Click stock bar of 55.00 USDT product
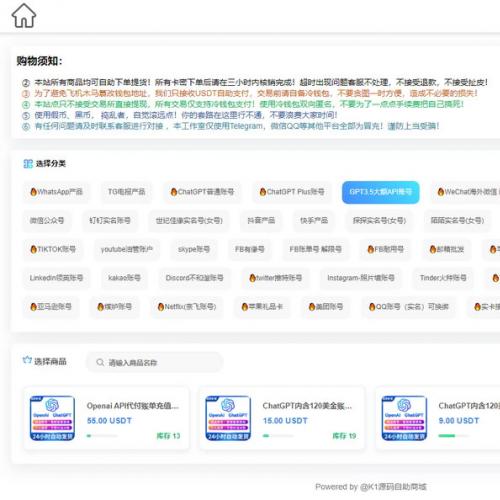Screen dimensions: 500x500 click(102, 436)
